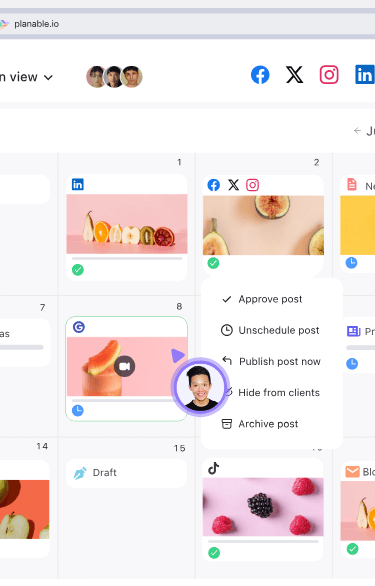Click the Facebook icon in the header
The image size is (375, 586).
(260, 75)
